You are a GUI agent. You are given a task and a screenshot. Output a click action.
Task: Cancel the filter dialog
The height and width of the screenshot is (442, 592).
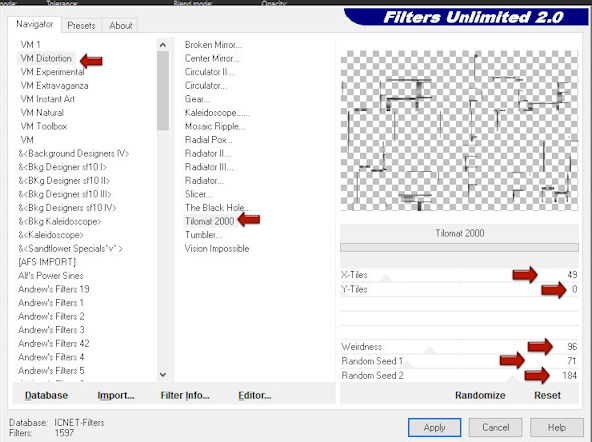[495, 427]
